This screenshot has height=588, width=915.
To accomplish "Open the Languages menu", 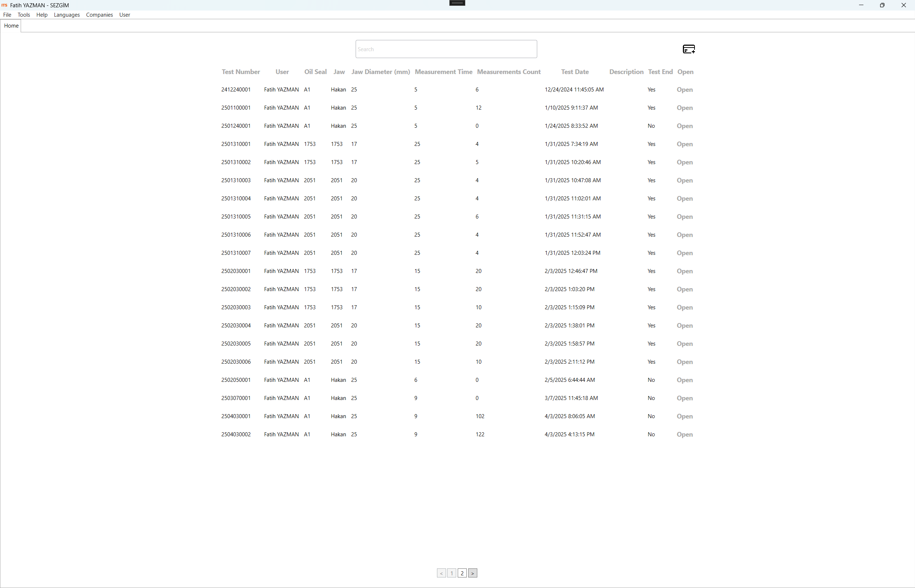I will point(67,15).
